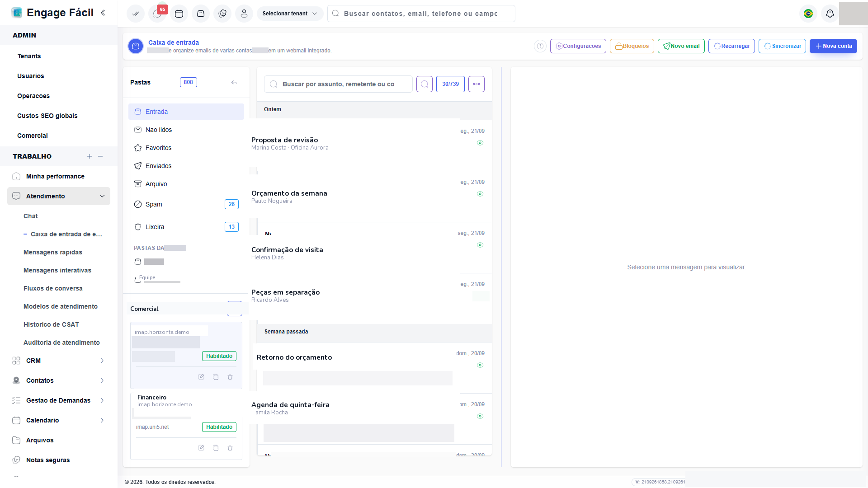This screenshot has height=488, width=868.
Task: Click the Buscar por assunto search field
Action: point(338,84)
